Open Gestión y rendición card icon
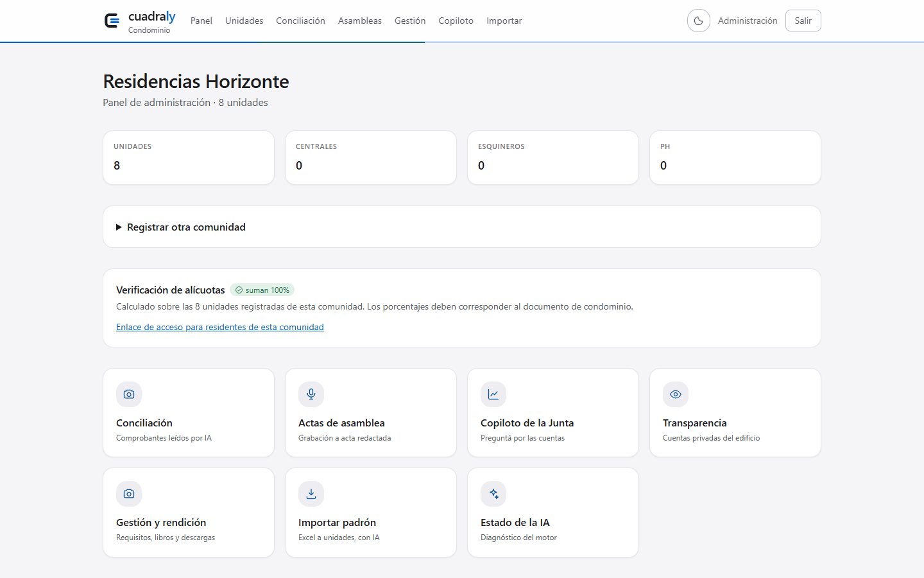Viewport: 924px width, 578px height. point(129,494)
